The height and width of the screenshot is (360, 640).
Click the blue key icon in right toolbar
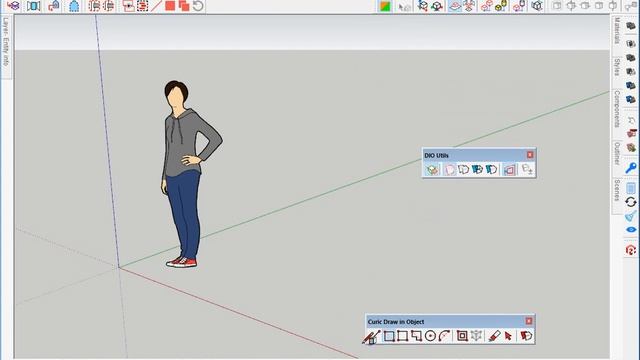(631, 168)
